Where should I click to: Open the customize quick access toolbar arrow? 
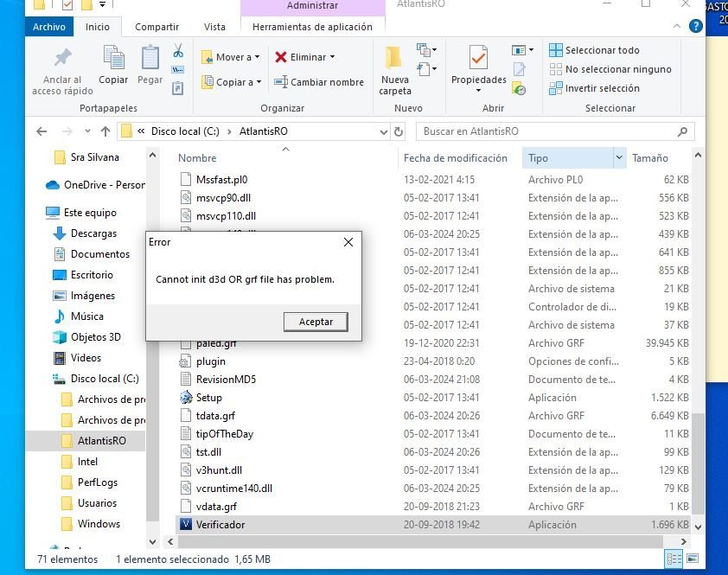coord(102,4)
